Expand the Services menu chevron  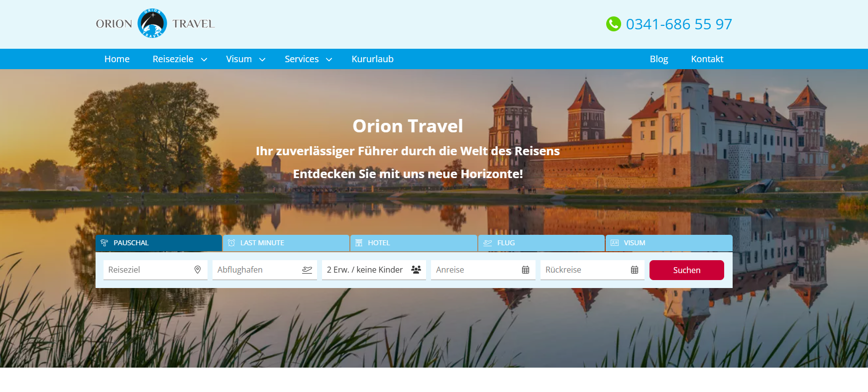pyautogui.click(x=329, y=60)
